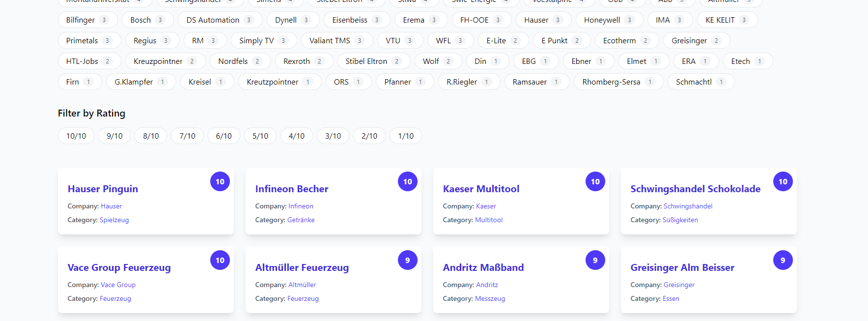Select the Schmachtl filter chip
This screenshot has width=868, height=321.
(701, 82)
